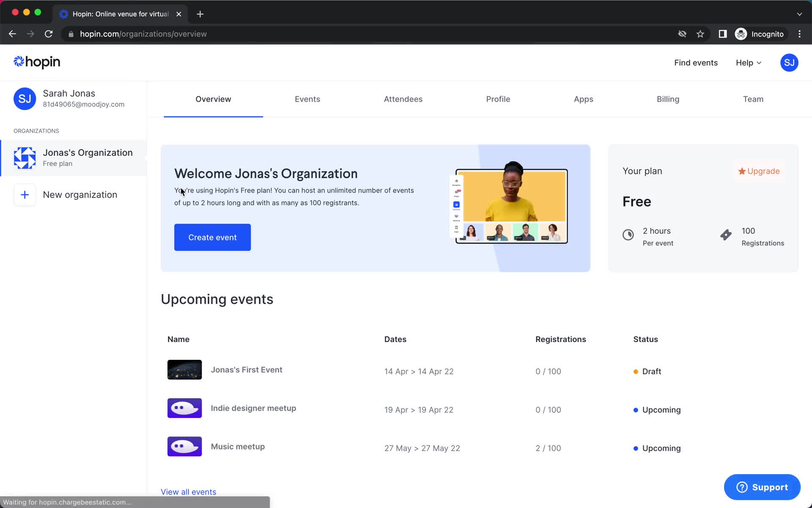Click the address bar URL

coord(143,34)
